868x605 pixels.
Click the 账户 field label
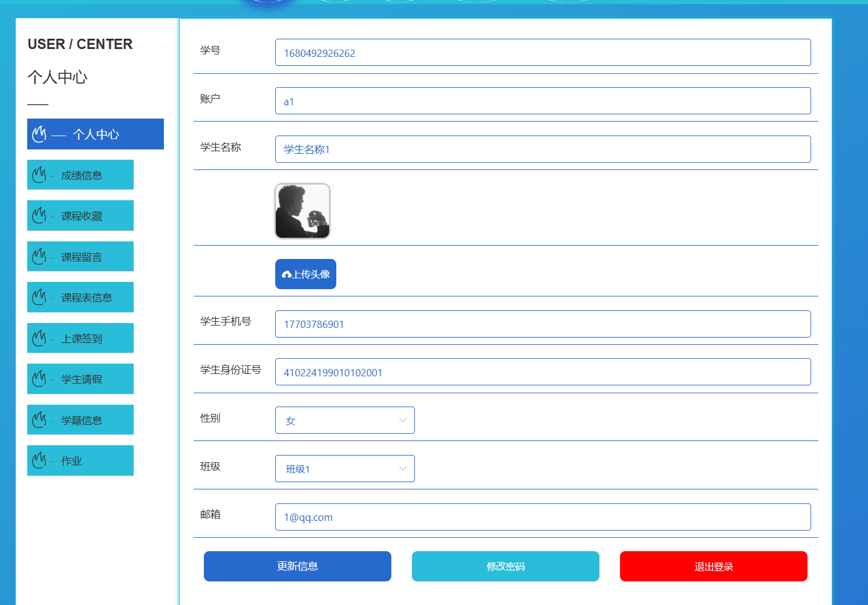tap(210, 99)
